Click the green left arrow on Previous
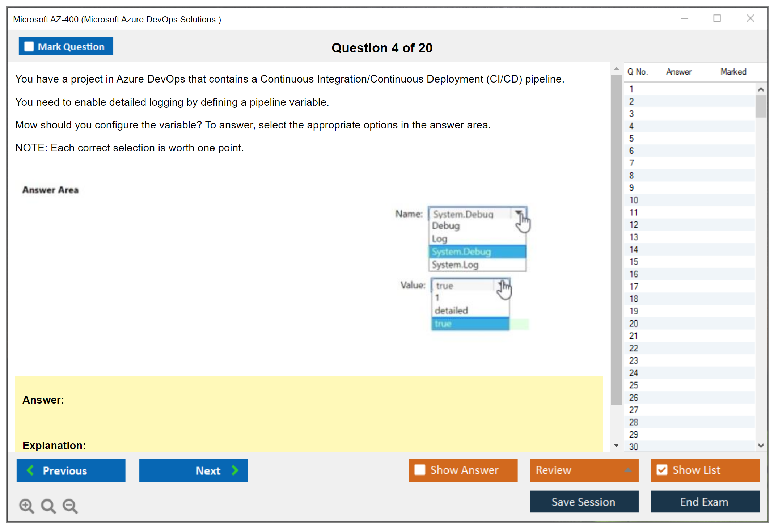This screenshot has width=778, height=532. pos(31,470)
